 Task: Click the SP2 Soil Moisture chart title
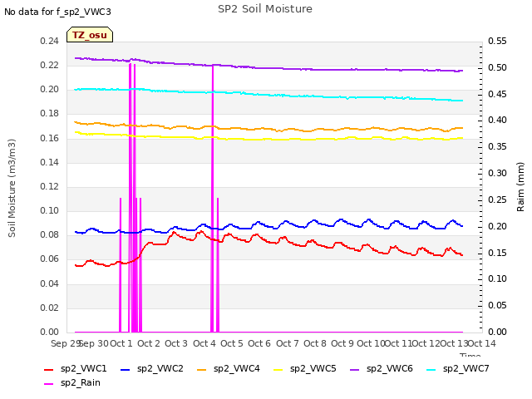265,9
